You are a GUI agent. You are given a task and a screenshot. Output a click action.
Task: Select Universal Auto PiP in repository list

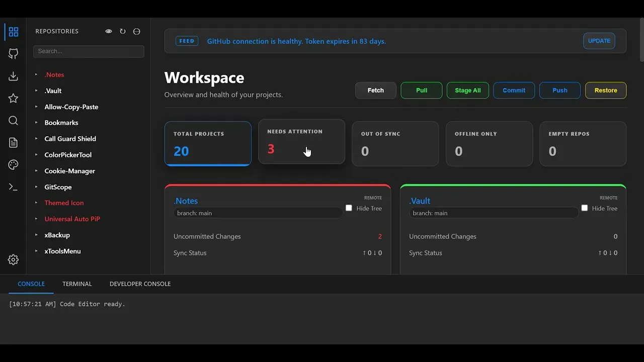pos(72,219)
